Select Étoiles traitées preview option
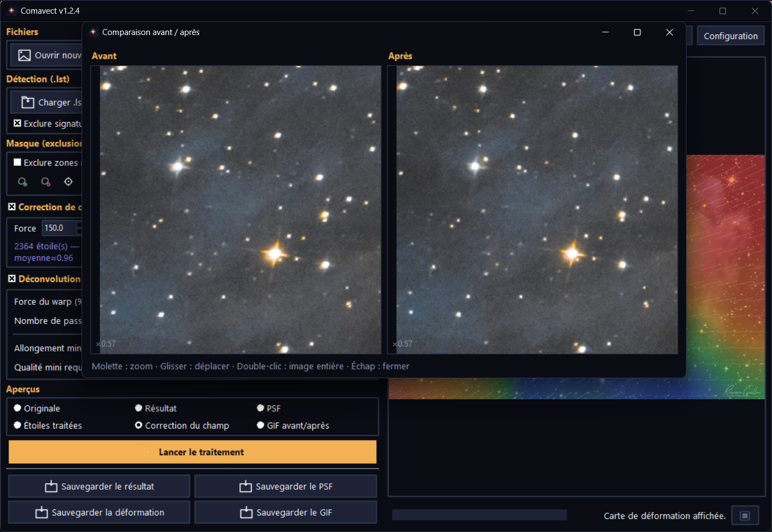The image size is (772, 532). 18,425
